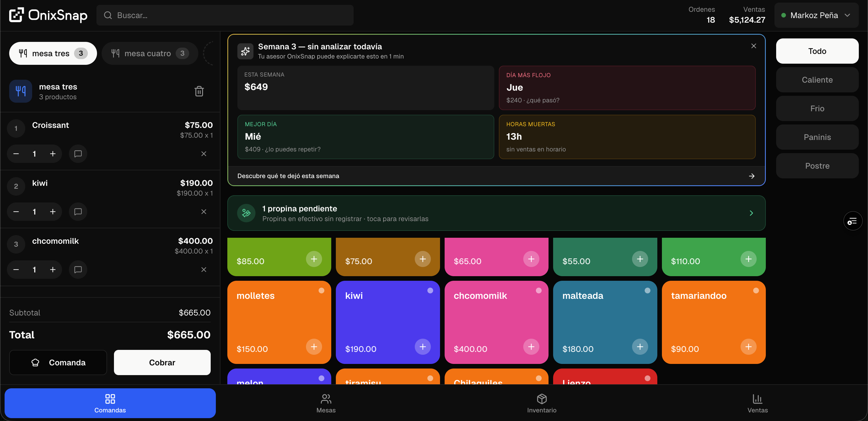Add molletes with its plus button

pos(314,347)
